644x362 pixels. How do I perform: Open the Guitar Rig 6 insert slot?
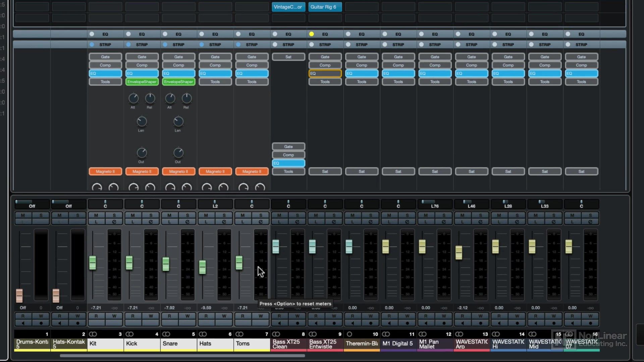pos(325,7)
